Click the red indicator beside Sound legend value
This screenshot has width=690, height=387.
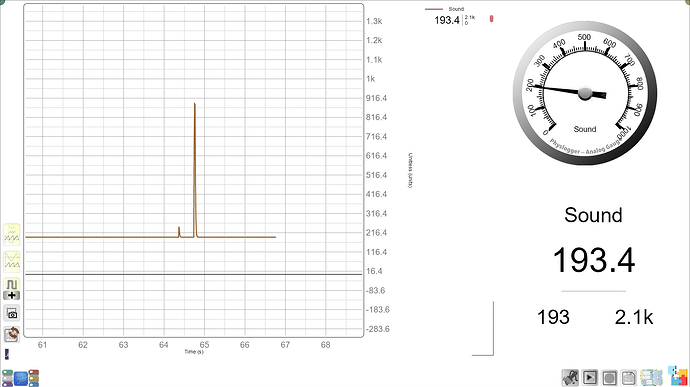(x=492, y=19)
